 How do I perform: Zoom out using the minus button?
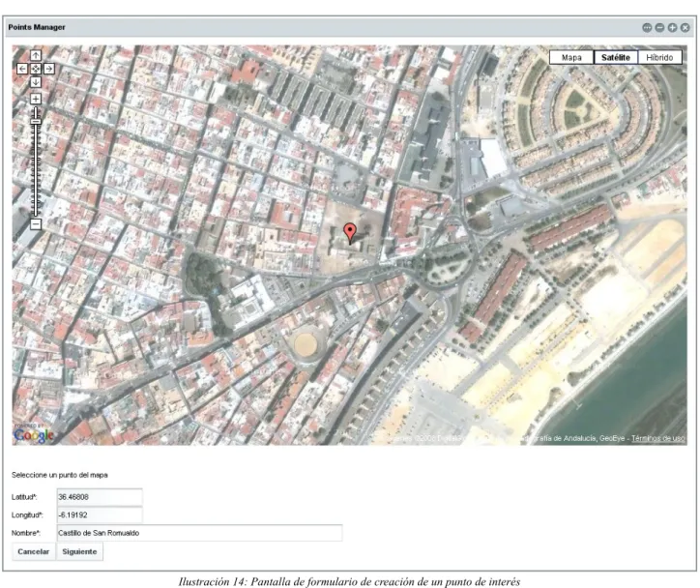36,223
